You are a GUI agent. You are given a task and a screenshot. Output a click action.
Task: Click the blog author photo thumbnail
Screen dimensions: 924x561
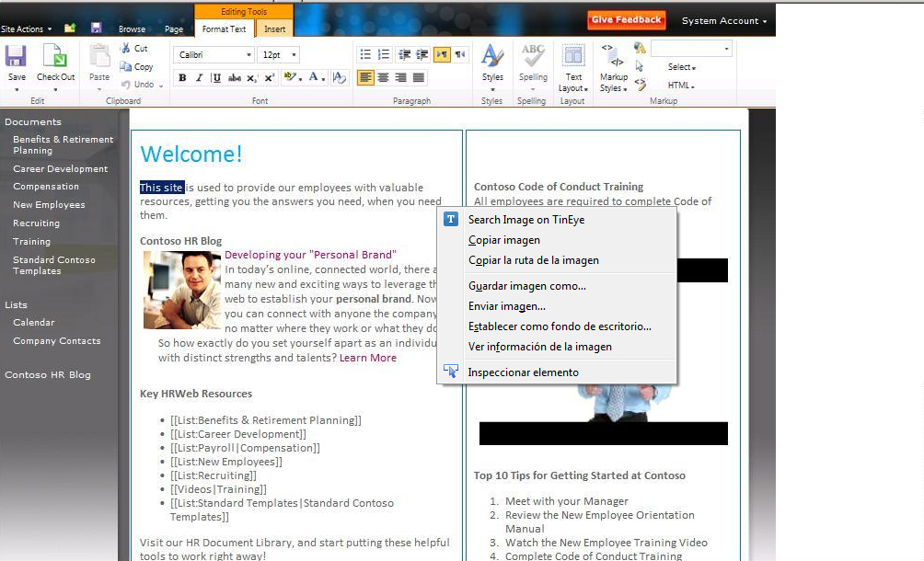pos(182,291)
